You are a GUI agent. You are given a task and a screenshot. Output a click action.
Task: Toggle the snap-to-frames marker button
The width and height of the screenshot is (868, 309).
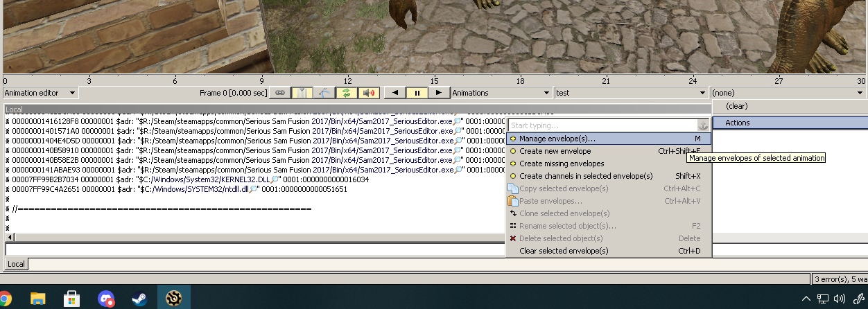(302, 93)
